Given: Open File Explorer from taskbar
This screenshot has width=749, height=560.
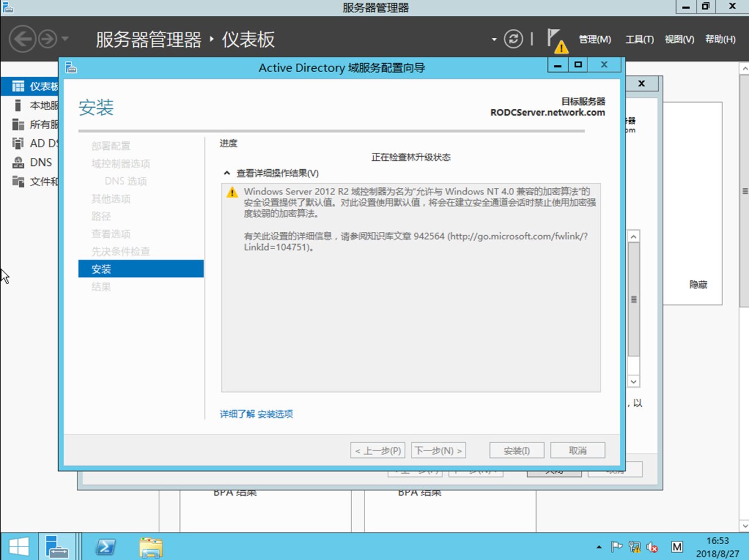Looking at the screenshot, I should 151,547.
